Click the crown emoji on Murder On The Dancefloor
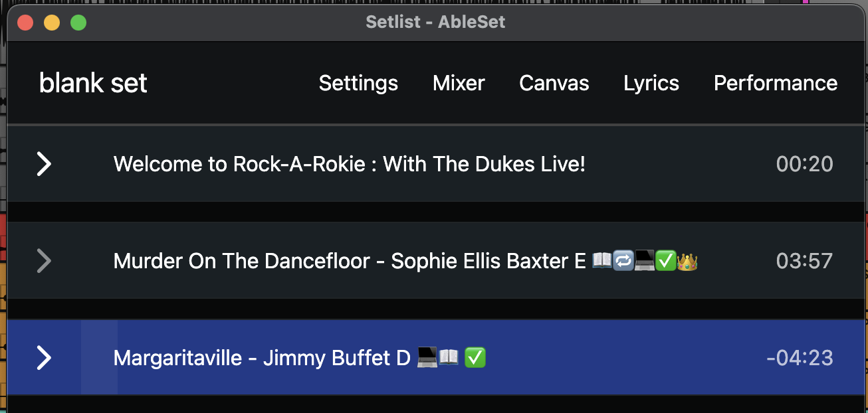Screen dimensions: 868x413 687,262
